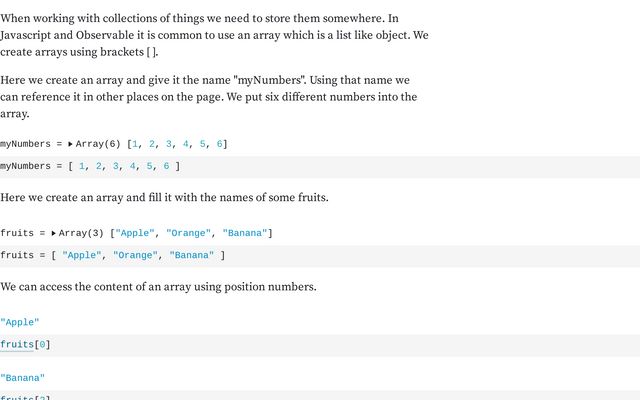
Task: Click the fruits output variable name
Action: coord(17,233)
